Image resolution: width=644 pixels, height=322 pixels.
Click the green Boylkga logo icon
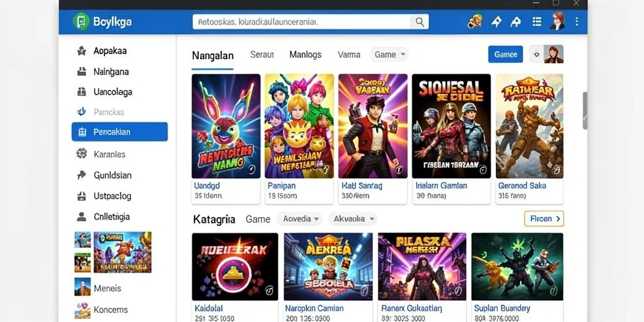point(81,21)
